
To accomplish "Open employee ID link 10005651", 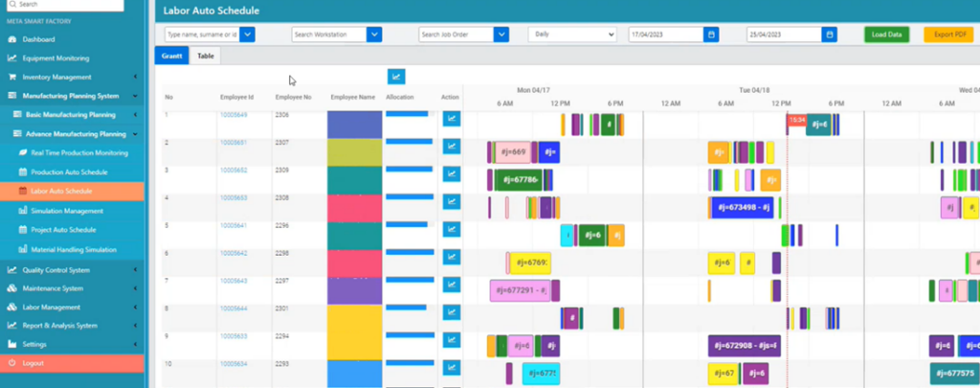I will pos(234,143).
